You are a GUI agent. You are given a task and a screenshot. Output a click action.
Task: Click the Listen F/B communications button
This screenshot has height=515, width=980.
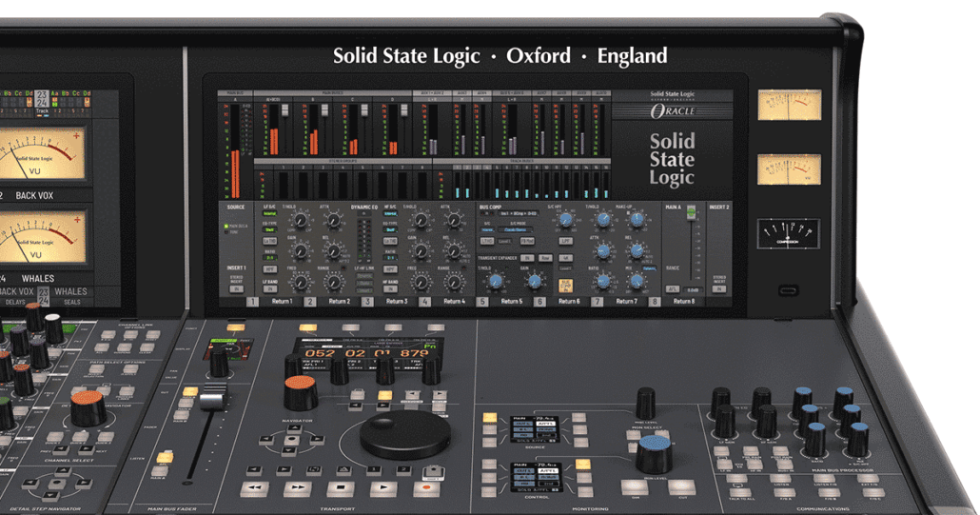[x=825, y=478]
